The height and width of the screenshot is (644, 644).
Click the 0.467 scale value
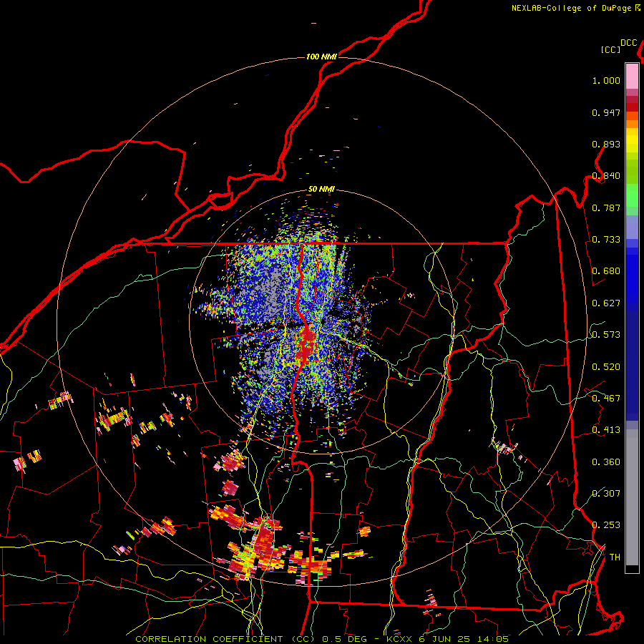click(606, 399)
